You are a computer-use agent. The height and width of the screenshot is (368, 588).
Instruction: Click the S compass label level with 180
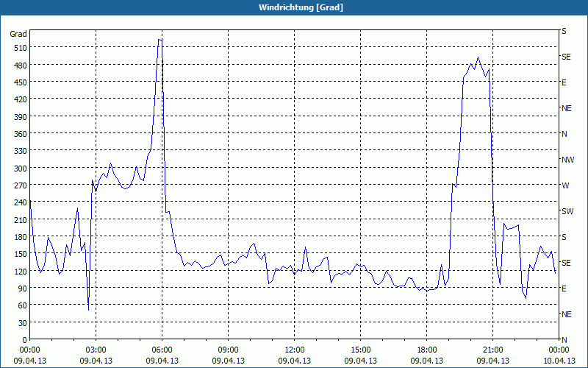point(564,237)
